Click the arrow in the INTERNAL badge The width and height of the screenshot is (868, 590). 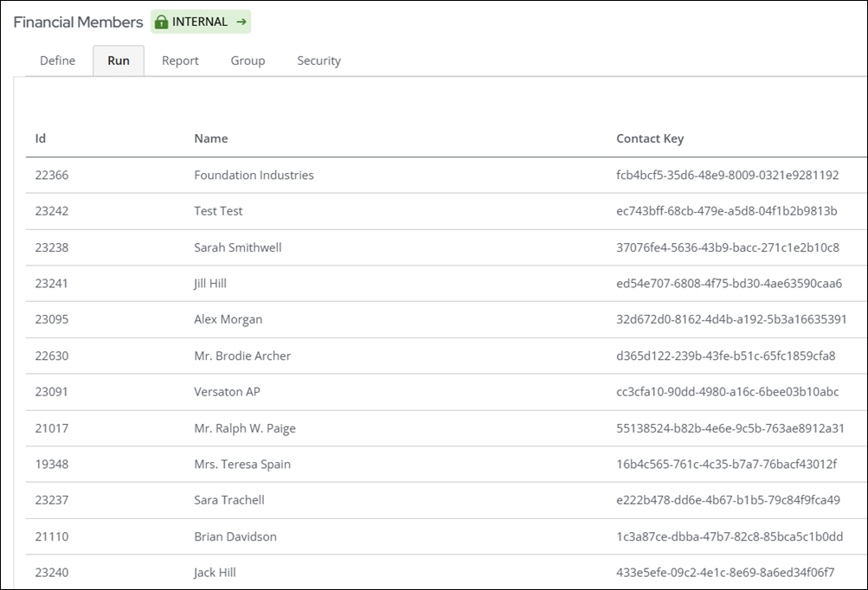click(x=241, y=22)
